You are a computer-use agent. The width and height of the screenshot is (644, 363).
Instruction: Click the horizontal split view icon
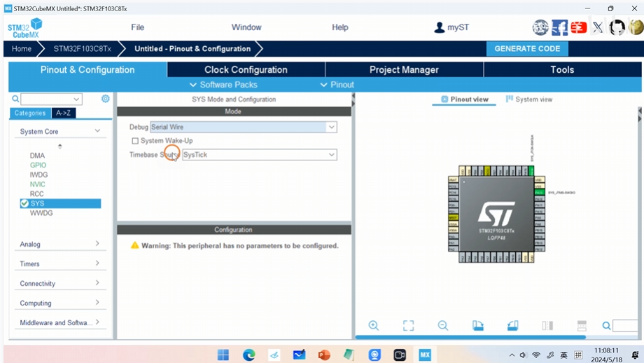[582, 326]
